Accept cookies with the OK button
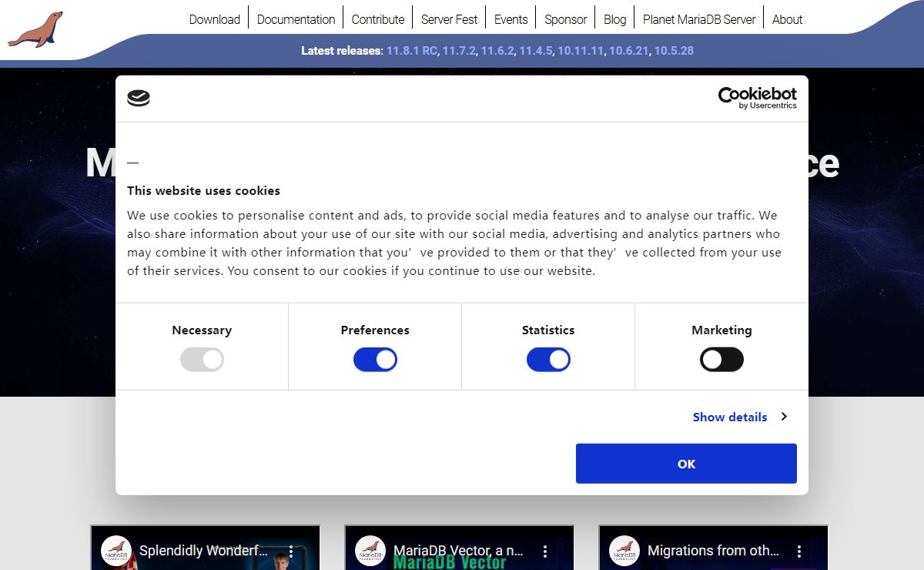 click(686, 464)
